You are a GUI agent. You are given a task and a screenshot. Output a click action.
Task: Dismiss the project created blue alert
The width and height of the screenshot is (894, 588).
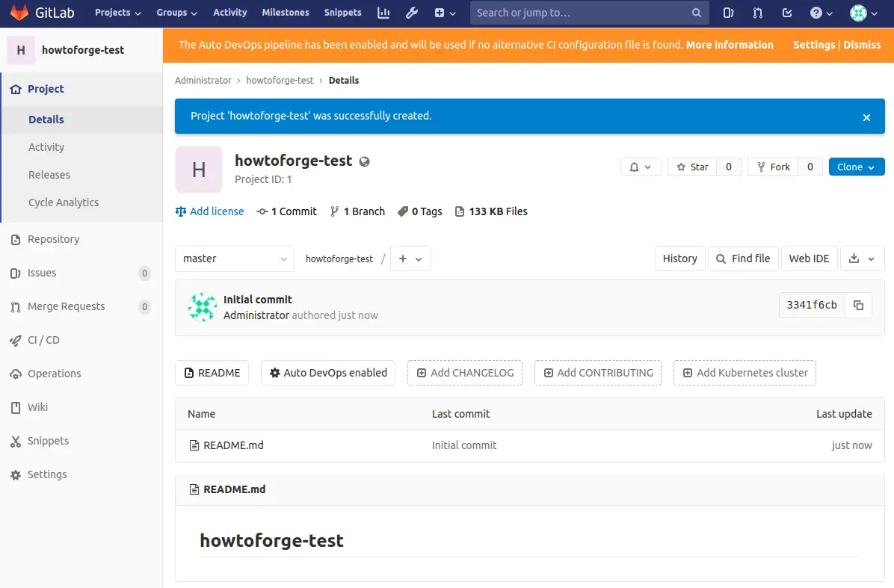866,117
